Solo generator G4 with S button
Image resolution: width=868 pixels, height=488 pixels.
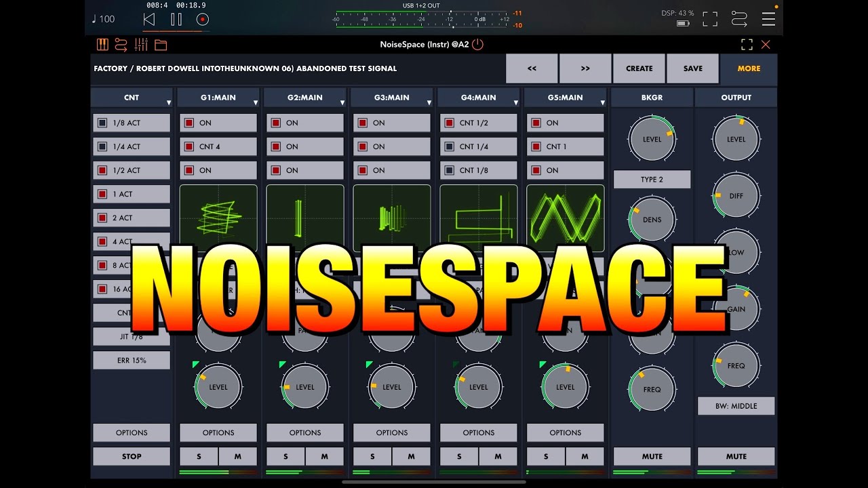click(x=459, y=456)
